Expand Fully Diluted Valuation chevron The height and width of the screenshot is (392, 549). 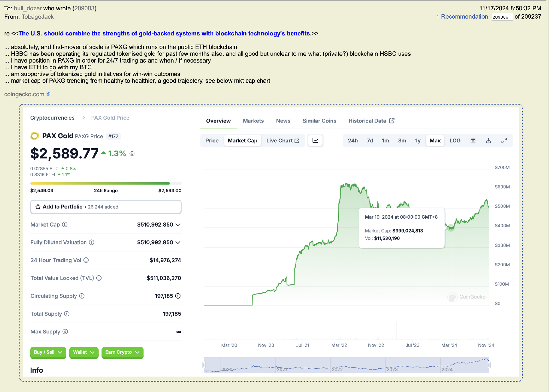[x=178, y=243]
